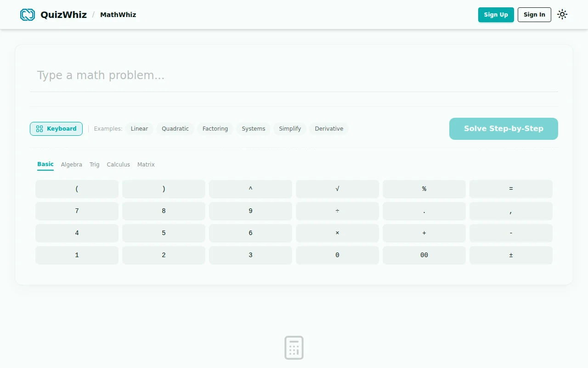Choose the Derivative example chip
Image resolution: width=588 pixels, height=368 pixels.
(x=329, y=129)
